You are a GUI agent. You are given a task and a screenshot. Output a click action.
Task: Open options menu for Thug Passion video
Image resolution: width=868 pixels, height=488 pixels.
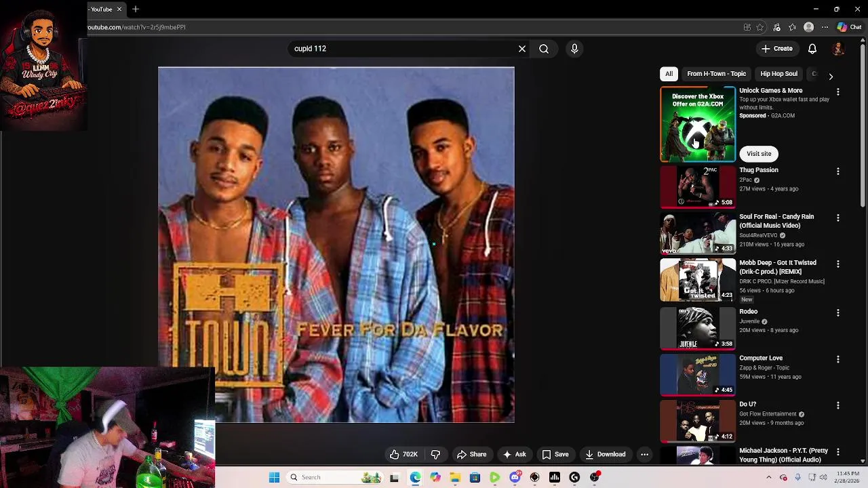coord(838,171)
